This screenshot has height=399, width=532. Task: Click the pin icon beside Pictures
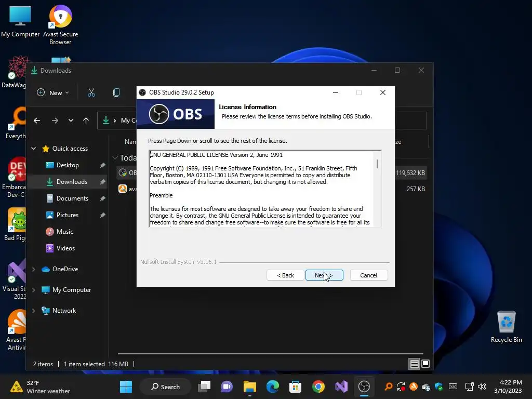point(102,215)
